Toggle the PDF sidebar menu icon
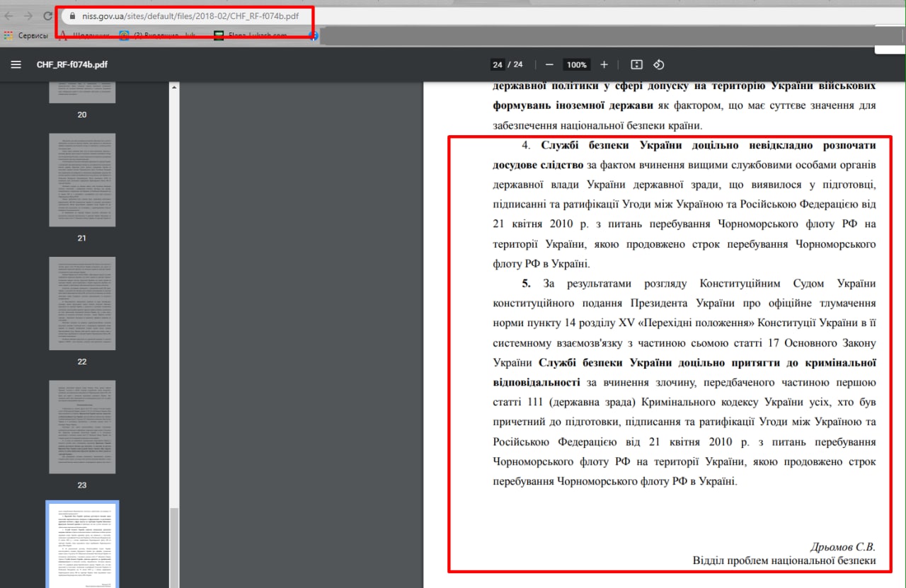Screen dimensions: 906x588 coord(16,64)
